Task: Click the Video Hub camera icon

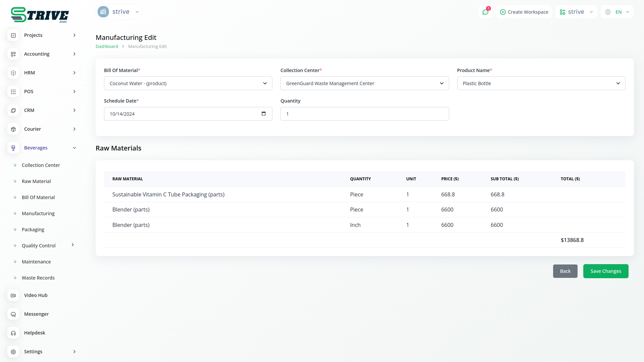Action: [x=13, y=295]
